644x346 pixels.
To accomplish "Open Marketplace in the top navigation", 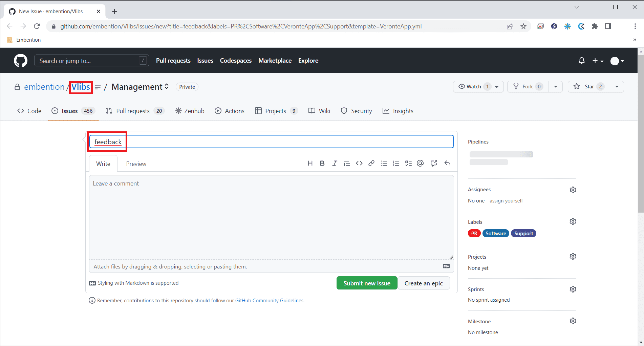I will coord(275,61).
